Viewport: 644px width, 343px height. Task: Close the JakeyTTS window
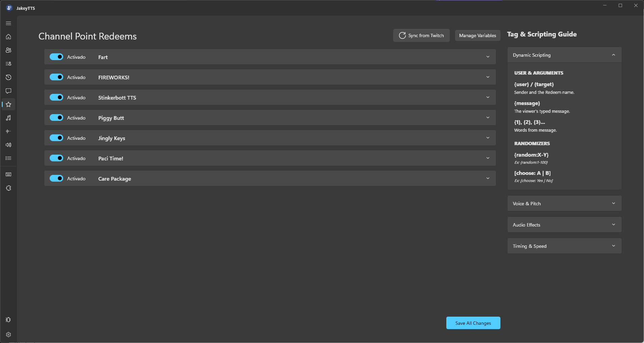pos(636,5)
